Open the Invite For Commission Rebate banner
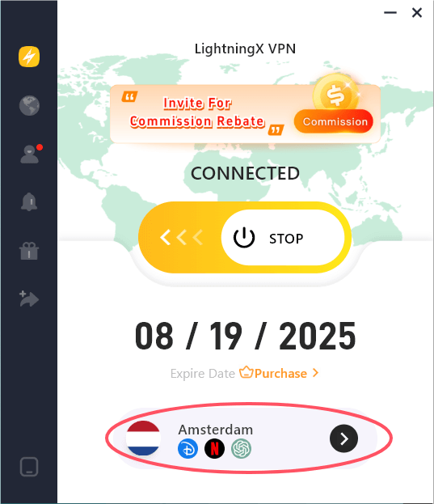Image resolution: width=434 pixels, height=504 pixels. 245,114
